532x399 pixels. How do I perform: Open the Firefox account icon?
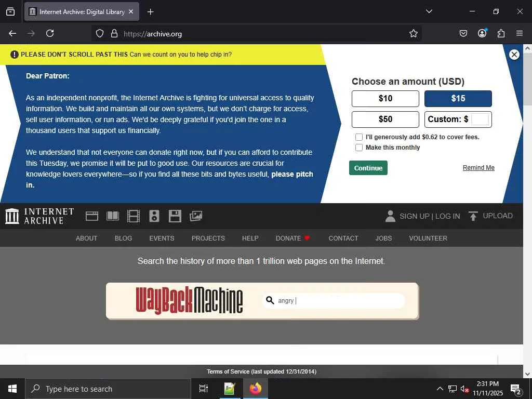click(x=482, y=33)
